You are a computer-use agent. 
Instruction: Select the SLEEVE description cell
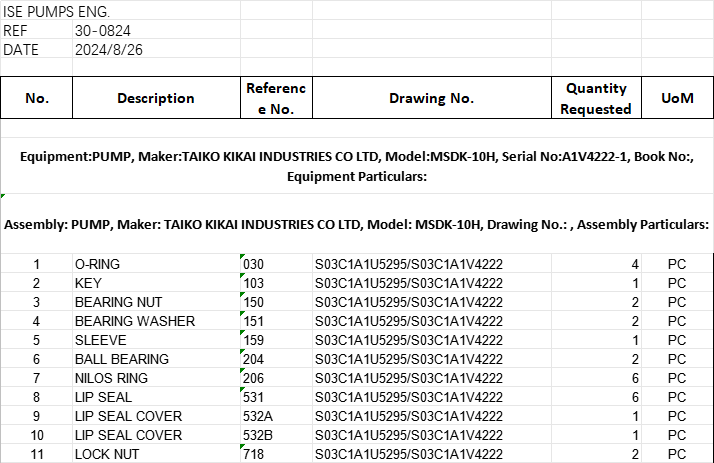(100, 340)
